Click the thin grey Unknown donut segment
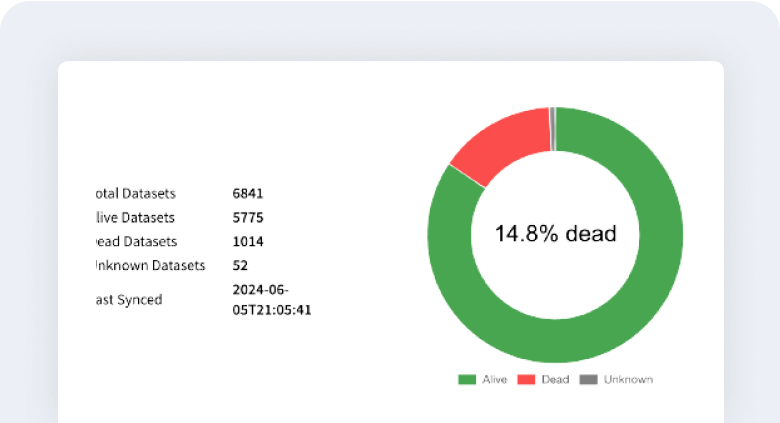The width and height of the screenshot is (780, 423). pyautogui.click(x=552, y=129)
